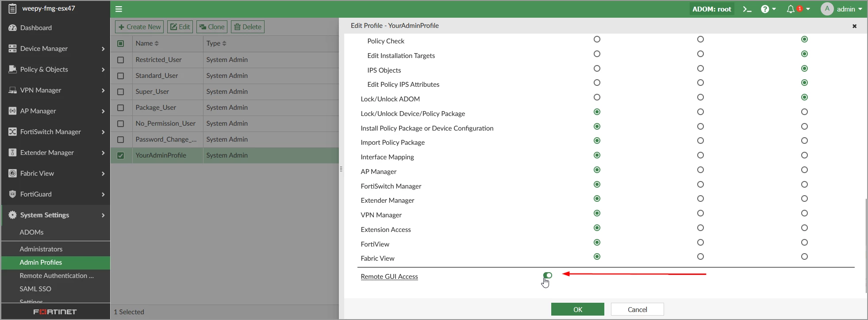
Task: Check the Restricted_User row checkbox
Action: click(120, 60)
